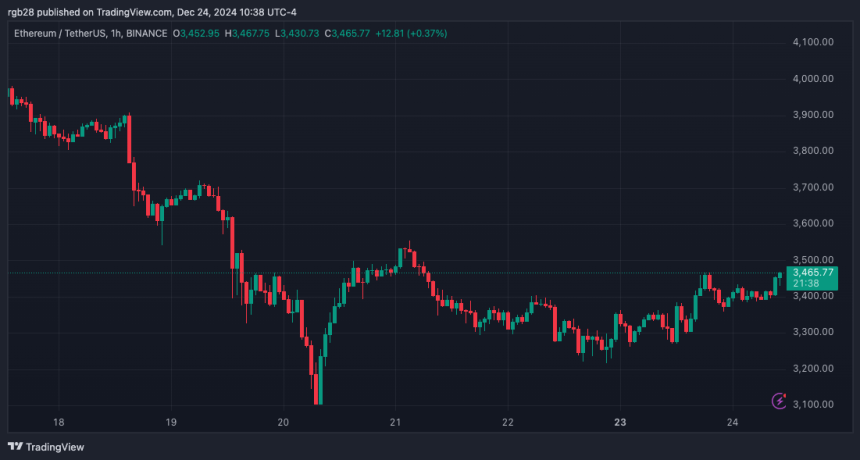This screenshot has height=460, width=860.
Task: Click the BINANCE exchange label
Action: pyautogui.click(x=146, y=33)
